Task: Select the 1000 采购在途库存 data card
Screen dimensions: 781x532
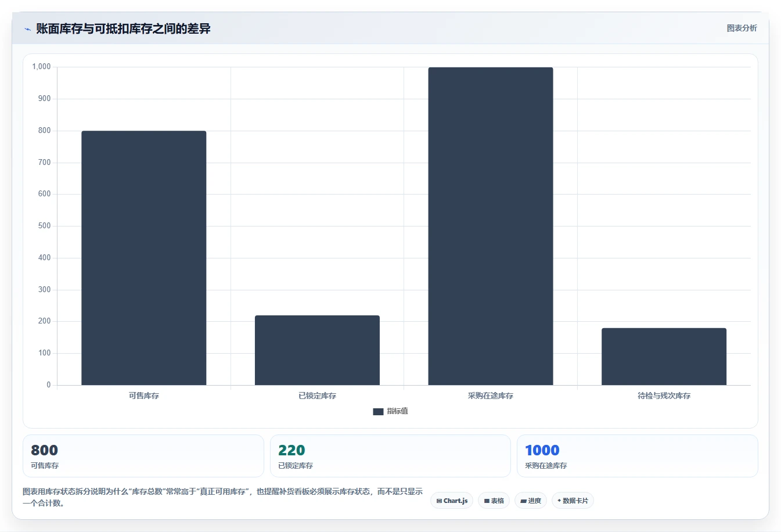Action: click(638, 456)
